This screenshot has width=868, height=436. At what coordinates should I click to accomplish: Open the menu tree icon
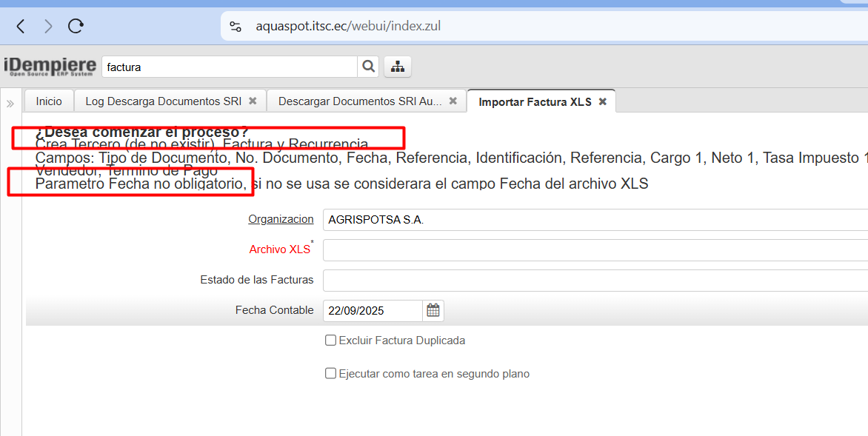398,67
